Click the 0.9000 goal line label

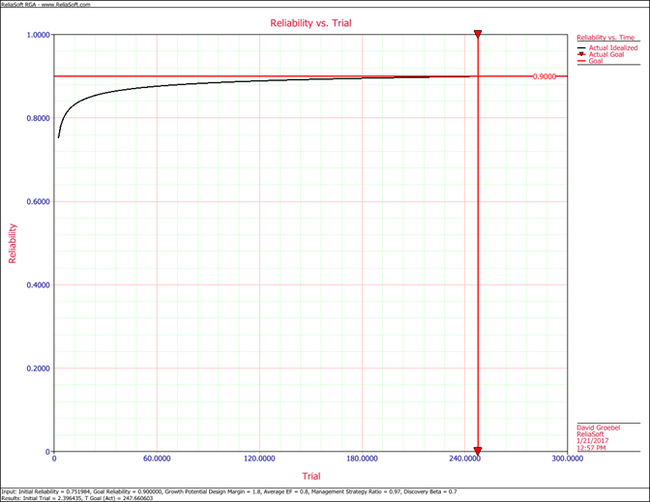tap(544, 76)
